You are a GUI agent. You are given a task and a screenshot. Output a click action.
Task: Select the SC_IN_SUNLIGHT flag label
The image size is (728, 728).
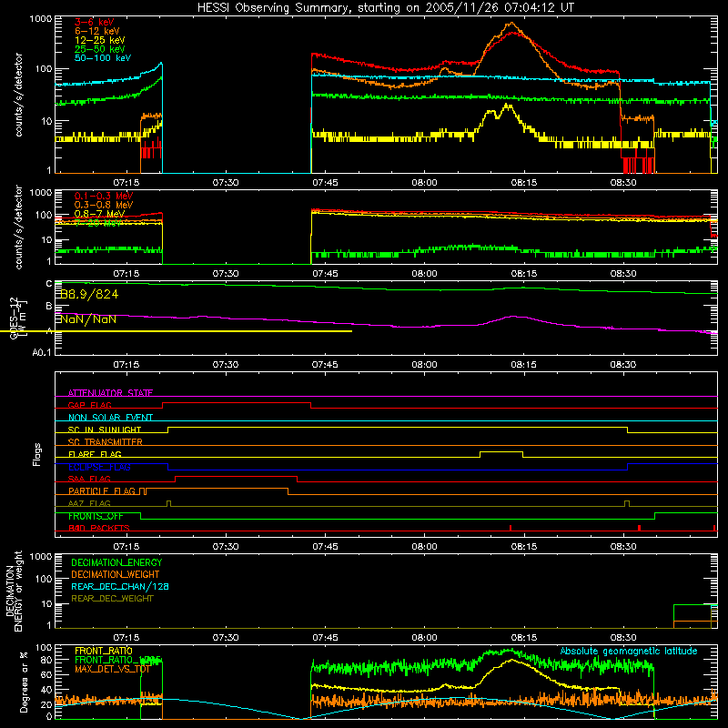pos(105,430)
